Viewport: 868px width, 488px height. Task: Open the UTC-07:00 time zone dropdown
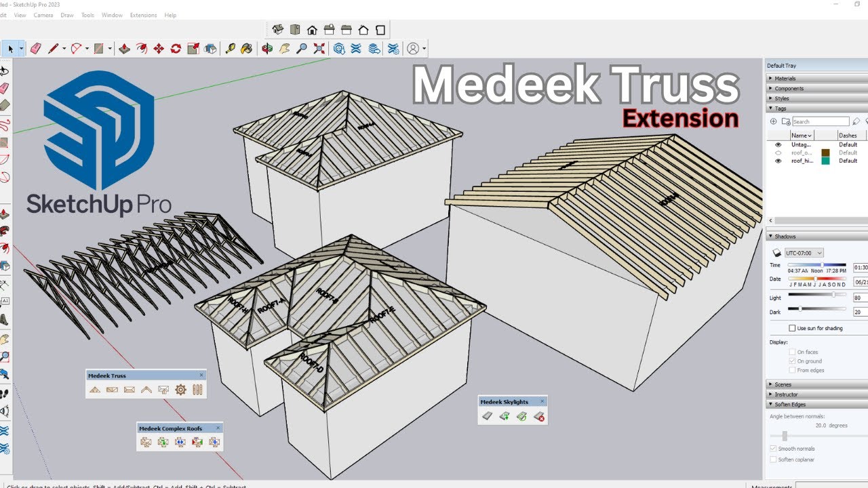click(x=804, y=253)
